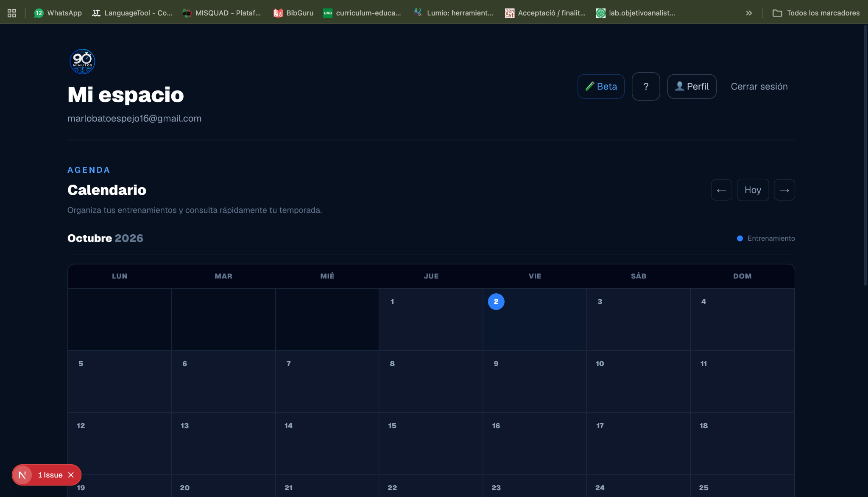Open the Todos los marcadores folder
The width and height of the screenshot is (868, 497).
(816, 13)
